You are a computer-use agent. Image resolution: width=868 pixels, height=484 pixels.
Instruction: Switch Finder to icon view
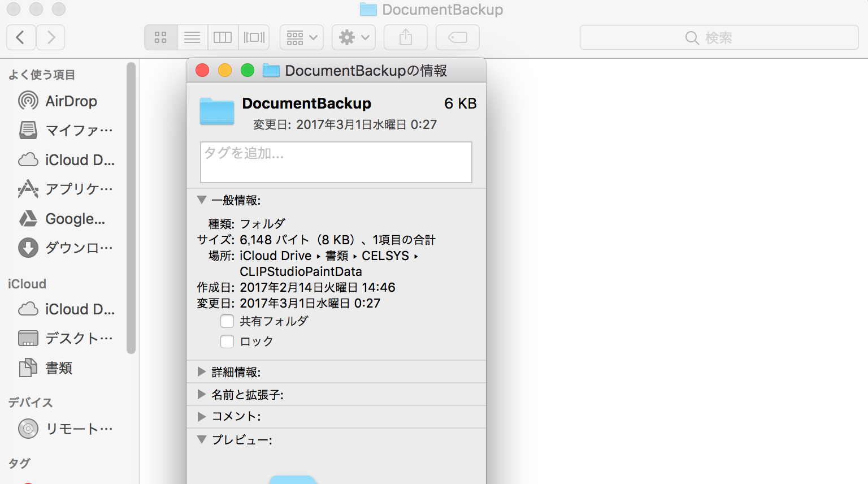[161, 38]
